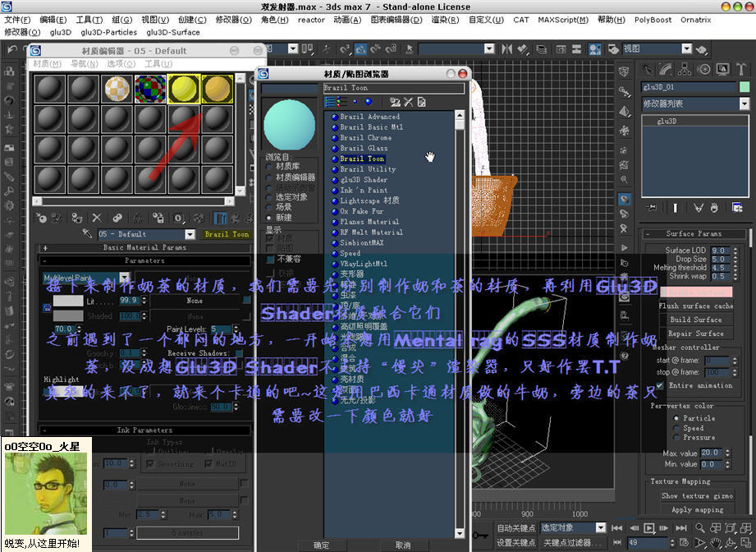The height and width of the screenshot is (552, 756).
Task: Click 确定 button in material browser
Action: (321, 545)
